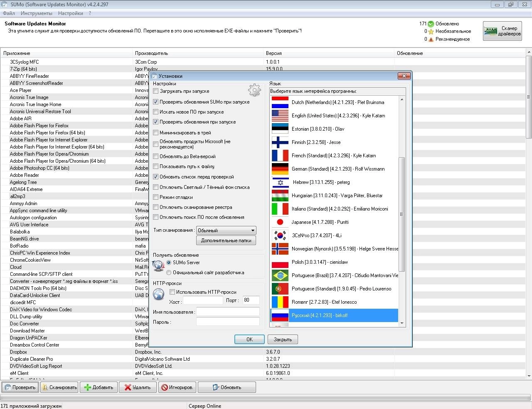Click the Polish flag icon
The height and width of the screenshot is (409, 532).
280,262
